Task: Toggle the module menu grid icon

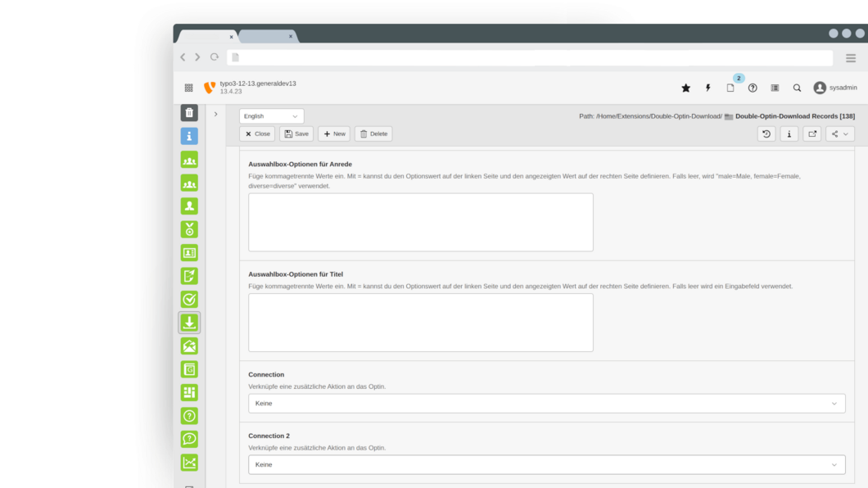Action: (x=188, y=88)
